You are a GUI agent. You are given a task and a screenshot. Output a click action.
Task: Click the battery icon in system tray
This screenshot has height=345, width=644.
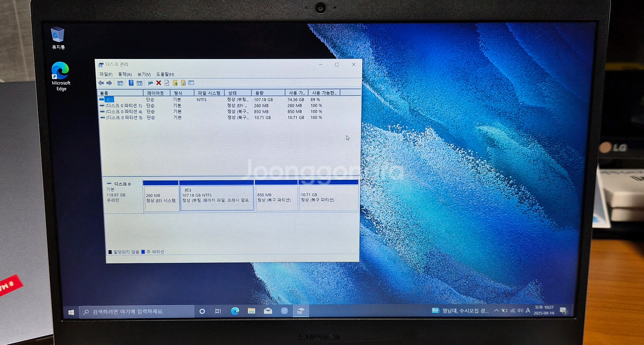pyautogui.click(x=504, y=310)
